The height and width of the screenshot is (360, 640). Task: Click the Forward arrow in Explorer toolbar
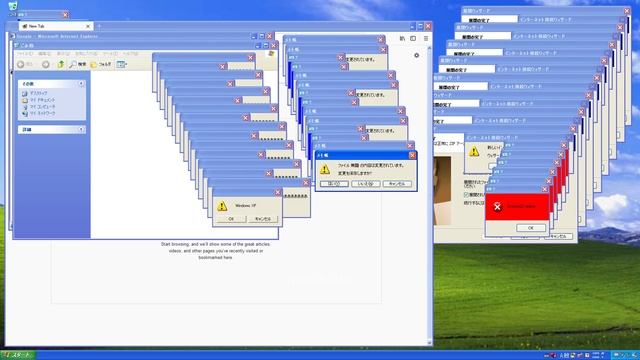tap(46, 64)
